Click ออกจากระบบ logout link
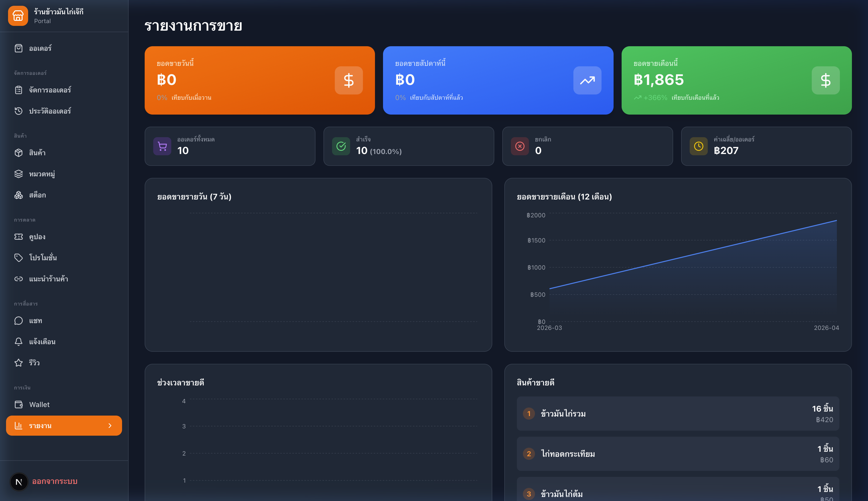 (55, 481)
